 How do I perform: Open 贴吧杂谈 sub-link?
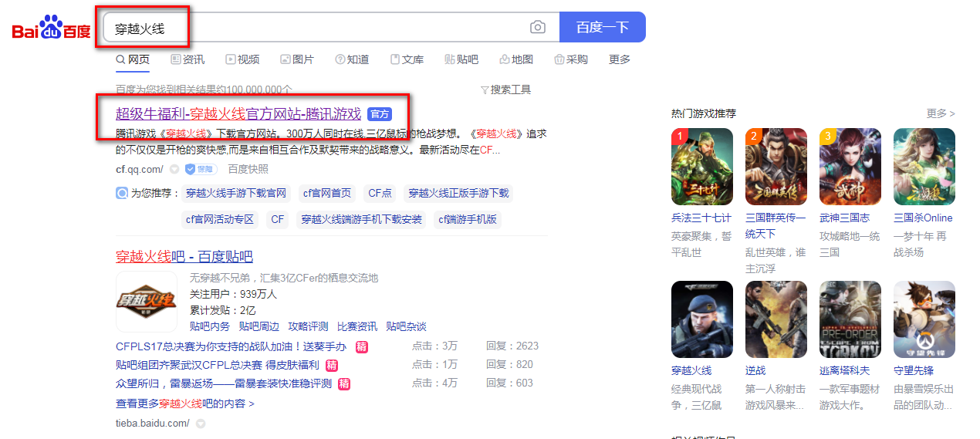406,326
